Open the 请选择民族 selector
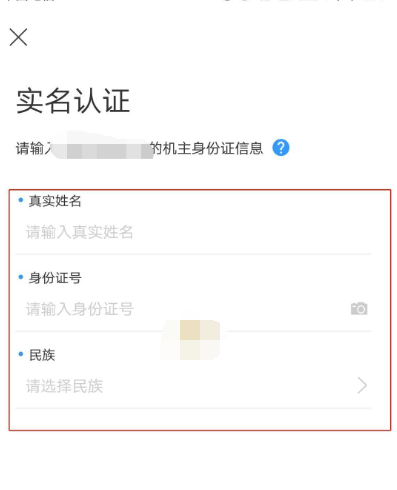Image resolution: width=397 pixels, height=490 pixels. click(193, 386)
